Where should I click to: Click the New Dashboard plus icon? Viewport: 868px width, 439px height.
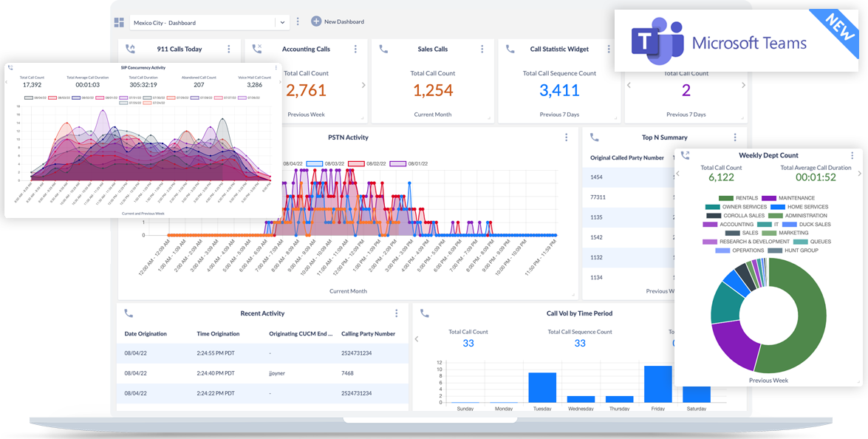(x=316, y=21)
